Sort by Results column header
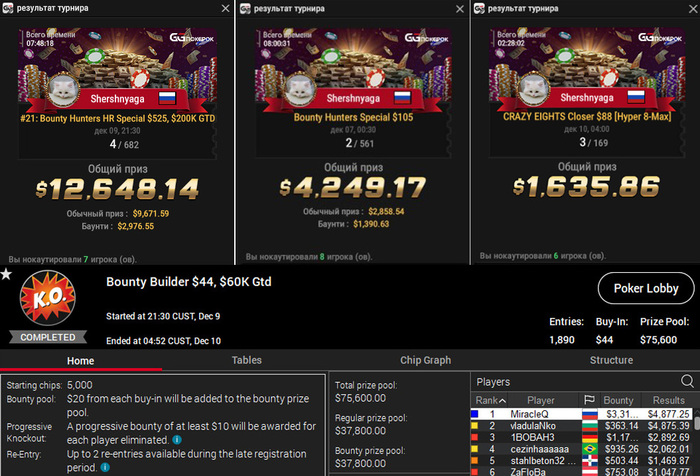The height and width of the screenshot is (476, 700). click(668, 400)
